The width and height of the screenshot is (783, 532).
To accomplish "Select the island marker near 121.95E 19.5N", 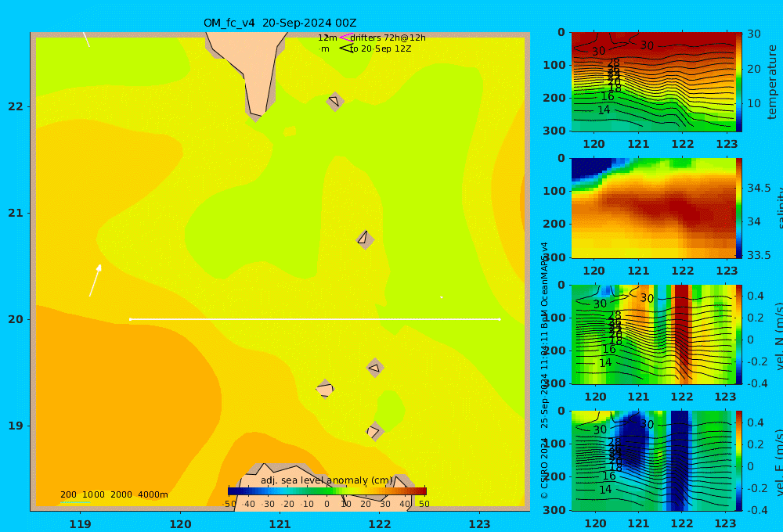I will click(375, 368).
